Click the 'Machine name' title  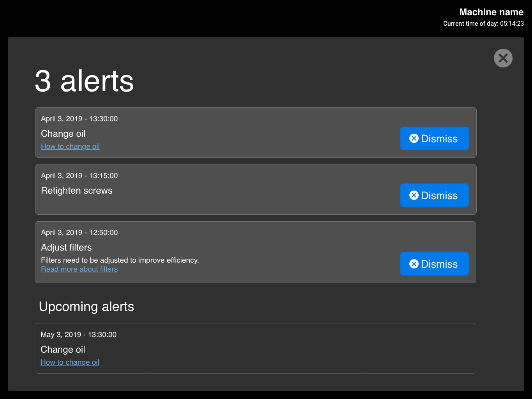point(491,12)
